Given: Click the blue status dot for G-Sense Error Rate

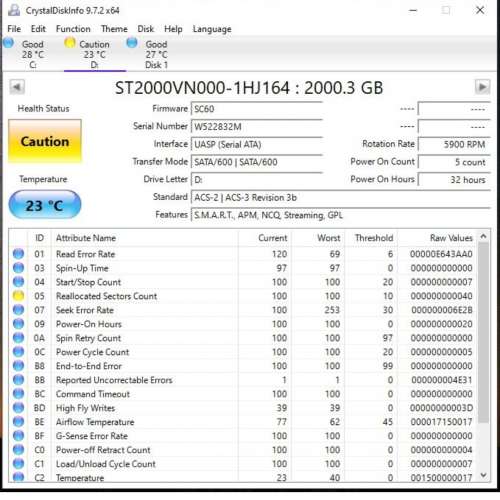Looking at the screenshot, I should (18, 436).
